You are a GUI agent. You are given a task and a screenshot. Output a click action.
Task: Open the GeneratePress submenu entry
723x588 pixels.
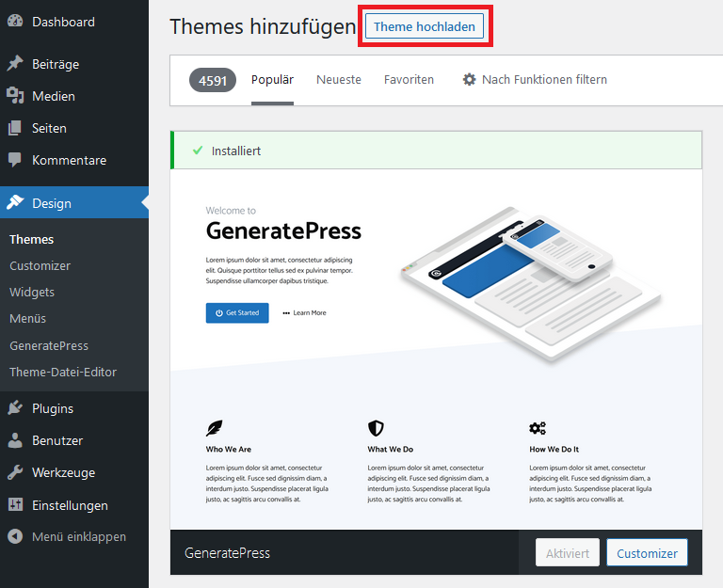click(x=49, y=345)
